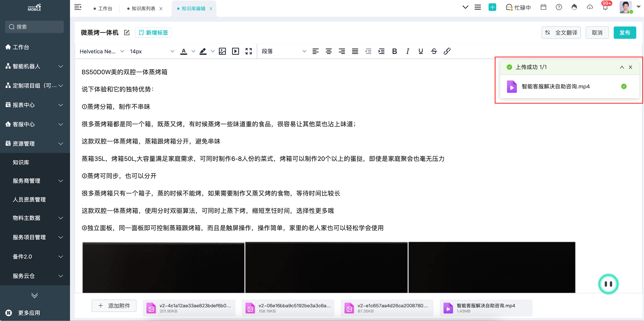Click the fullscreen editor icon
644x321 pixels.
pos(248,51)
